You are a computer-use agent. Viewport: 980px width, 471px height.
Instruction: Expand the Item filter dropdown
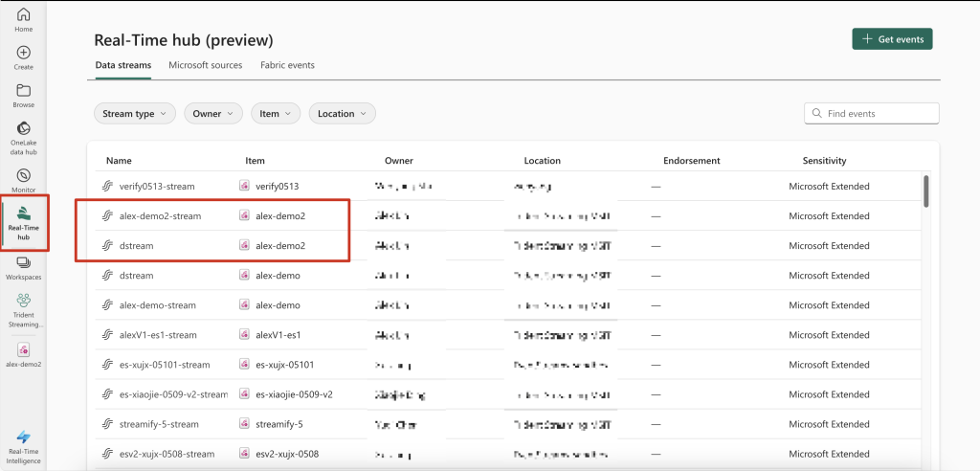coord(276,114)
